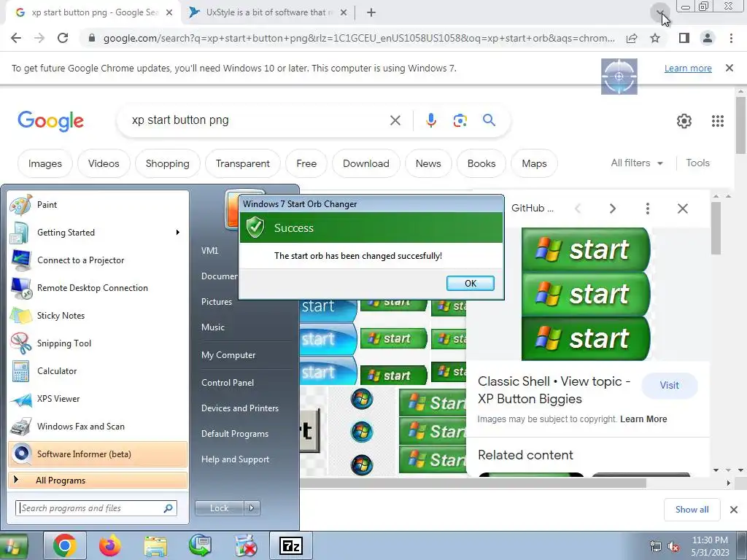This screenshot has width=747, height=560.
Task: Open Devices and Printers
Action: (239, 408)
